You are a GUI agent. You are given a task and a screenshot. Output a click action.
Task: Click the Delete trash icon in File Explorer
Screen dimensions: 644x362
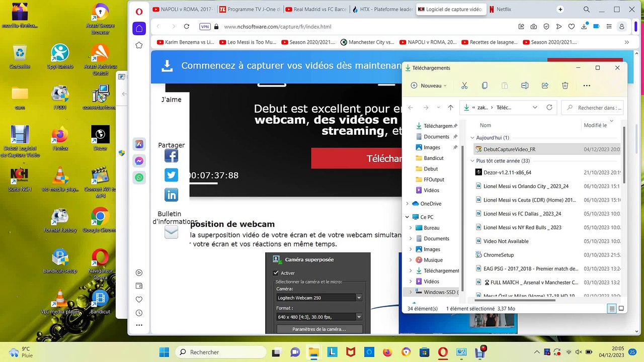565,85
